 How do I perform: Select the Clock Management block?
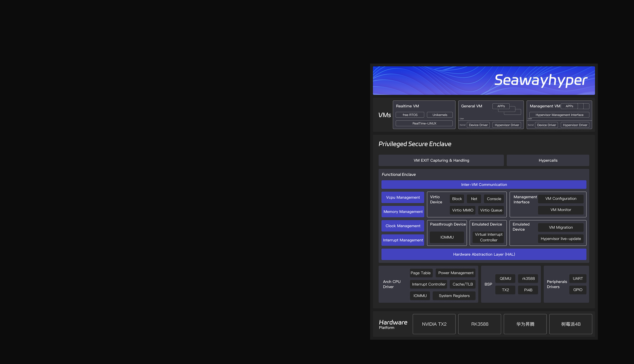pos(403,226)
